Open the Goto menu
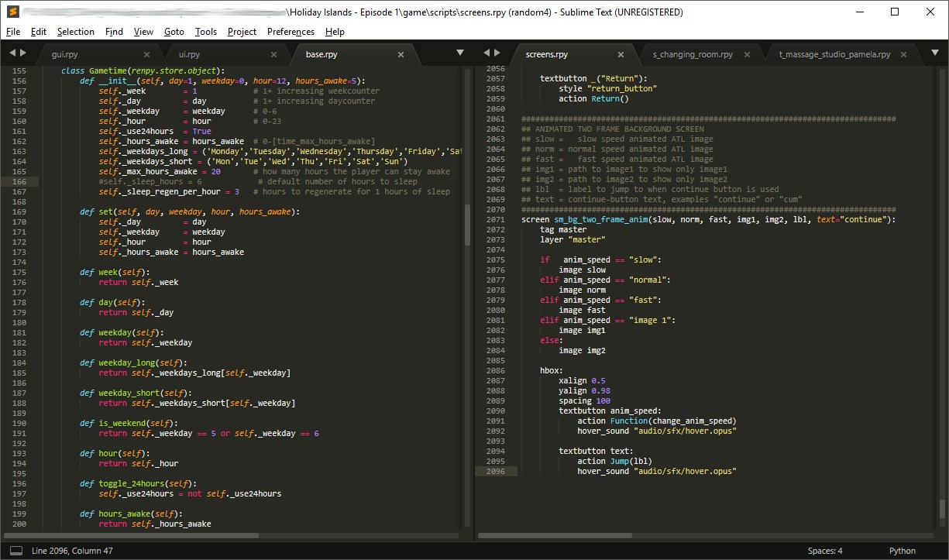 point(174,32)
